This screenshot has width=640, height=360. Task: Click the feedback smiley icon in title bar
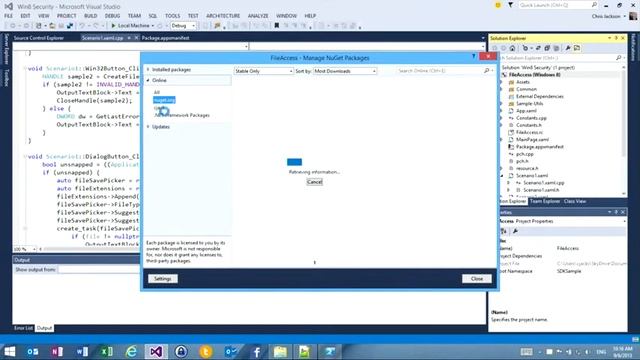coord(498,5)
